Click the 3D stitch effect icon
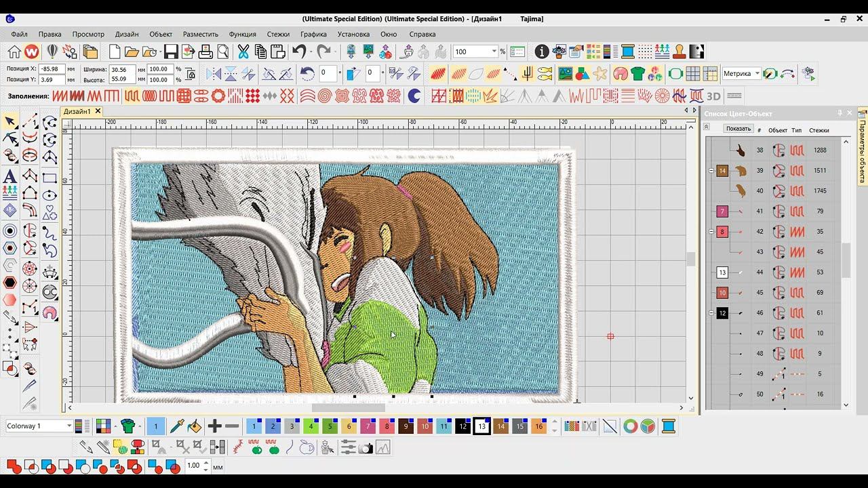Image resolution: width=868 pixels, height=488 pixels. pos(713,96)
